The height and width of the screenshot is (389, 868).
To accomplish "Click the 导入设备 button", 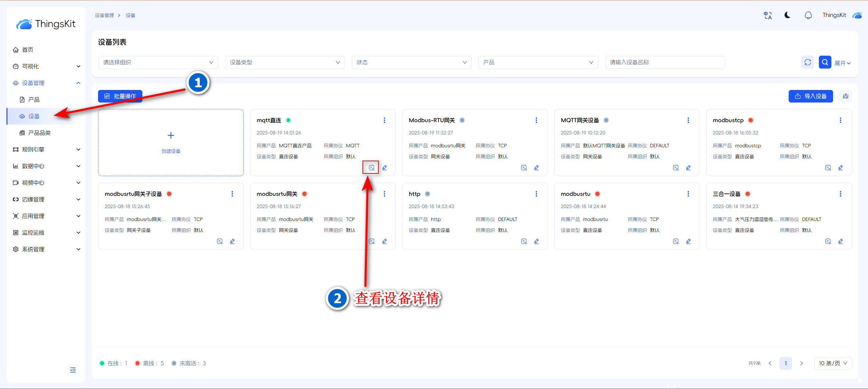I will click(810, 96).
